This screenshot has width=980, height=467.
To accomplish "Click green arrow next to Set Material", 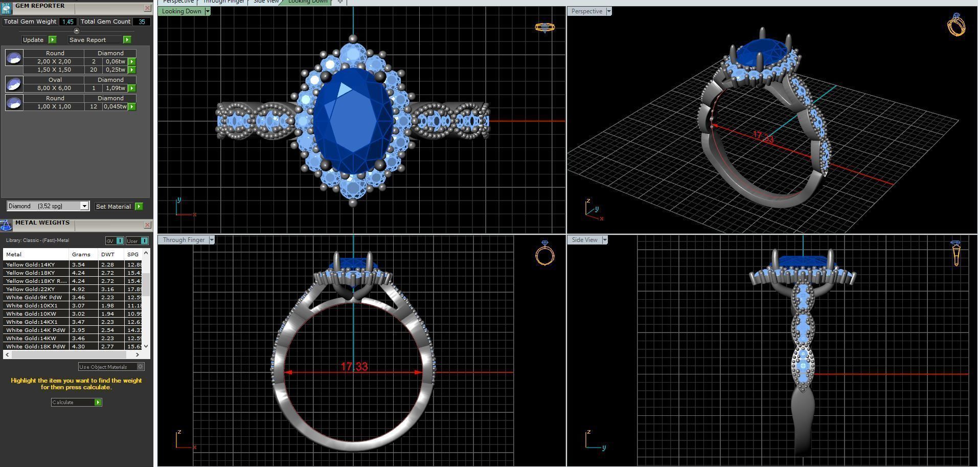I will (139, 207).
